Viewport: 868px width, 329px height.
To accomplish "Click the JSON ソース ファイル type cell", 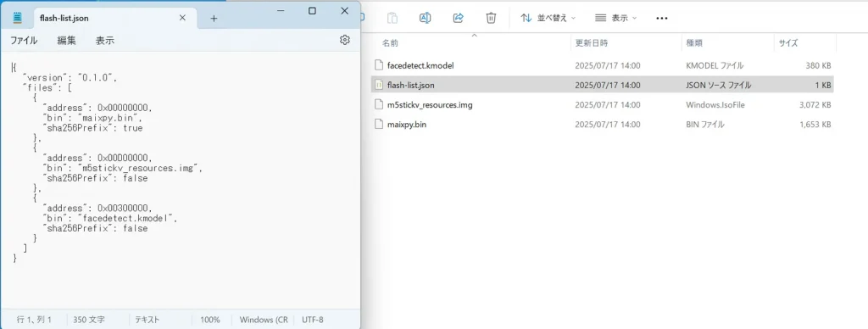I will (x=719, y=86).
